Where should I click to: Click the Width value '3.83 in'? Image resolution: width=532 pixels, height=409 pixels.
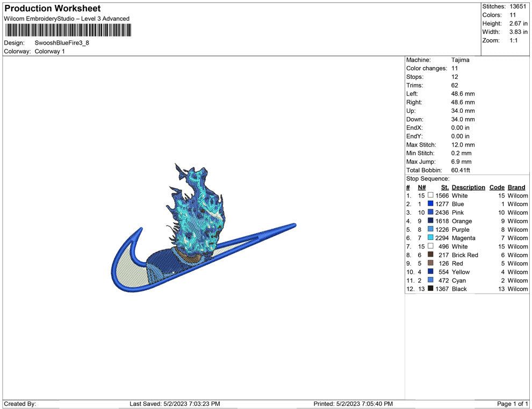519,32
